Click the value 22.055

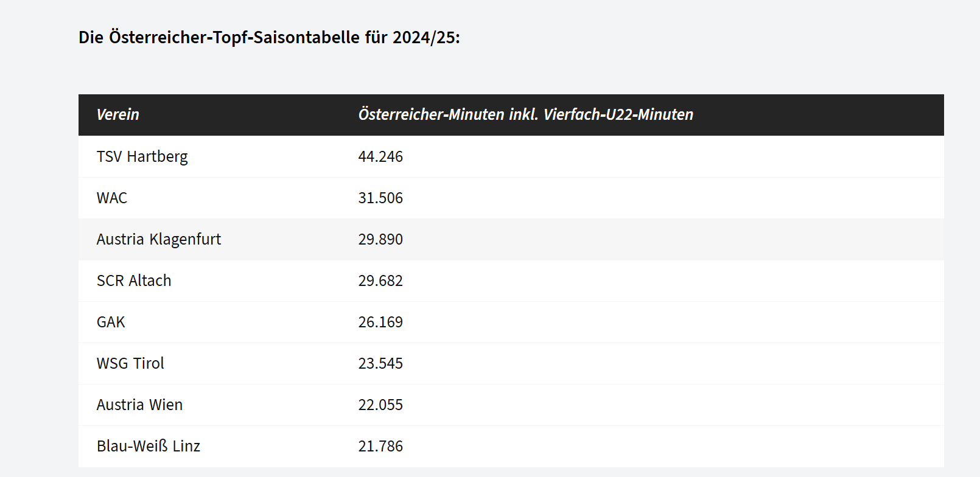(380, 405)
